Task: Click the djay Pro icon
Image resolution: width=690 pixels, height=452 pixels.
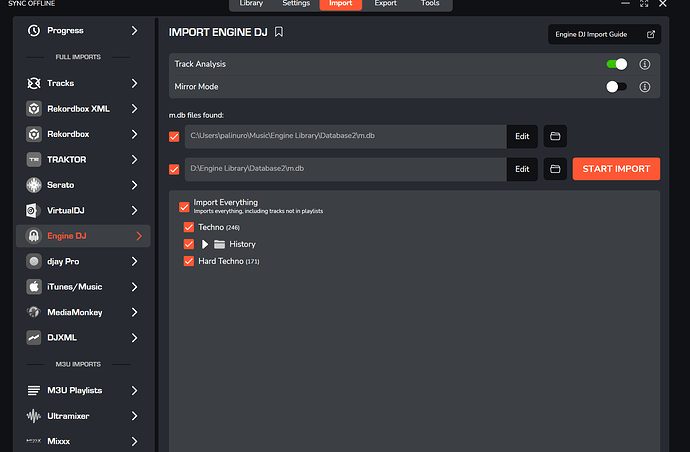Action: click(x=34, y=261)
